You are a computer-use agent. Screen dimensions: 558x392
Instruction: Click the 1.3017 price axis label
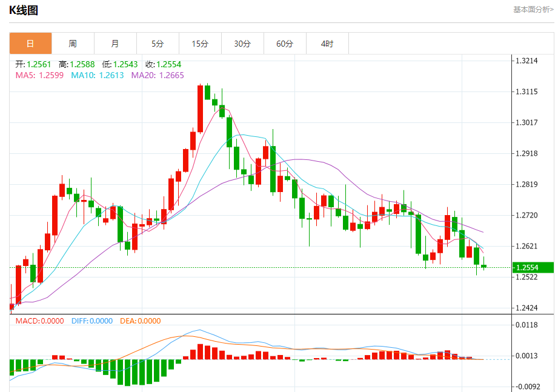(526, 123)
